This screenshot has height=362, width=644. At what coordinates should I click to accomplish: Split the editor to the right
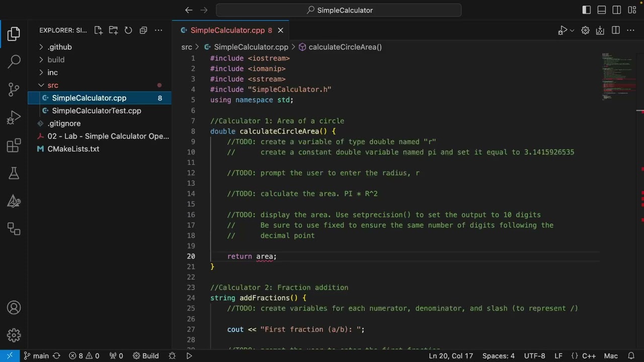(x=615, y=30)
